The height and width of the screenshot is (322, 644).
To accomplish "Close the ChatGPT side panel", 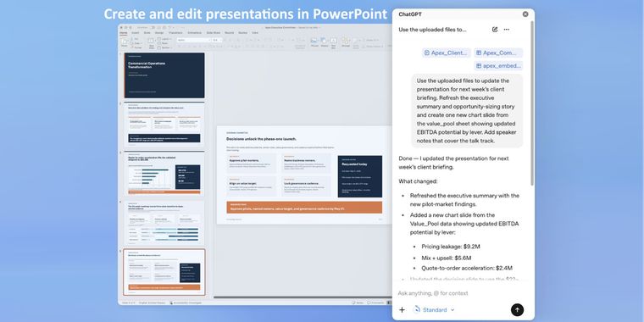I will pyautogui.click(x=525, y=14).
